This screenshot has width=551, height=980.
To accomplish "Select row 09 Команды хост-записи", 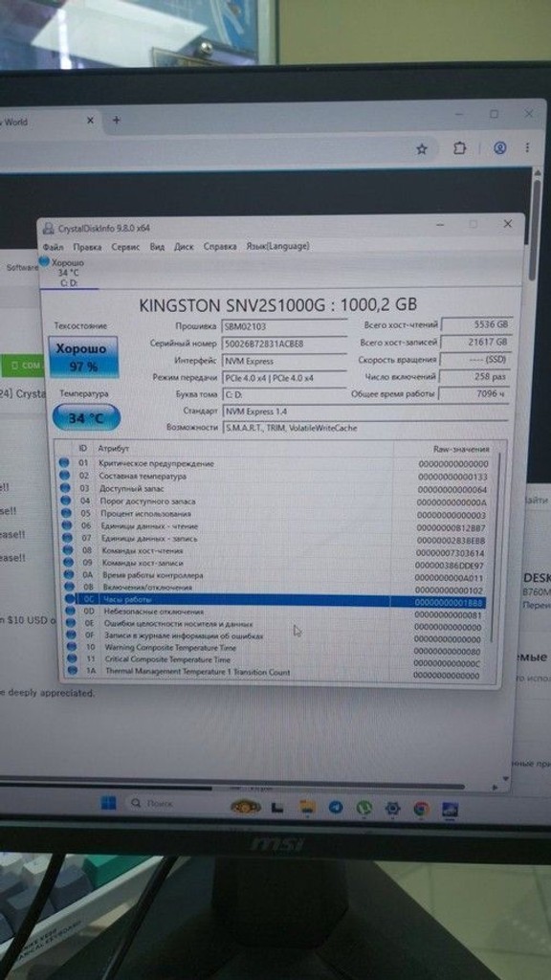I will coord(274,564).
